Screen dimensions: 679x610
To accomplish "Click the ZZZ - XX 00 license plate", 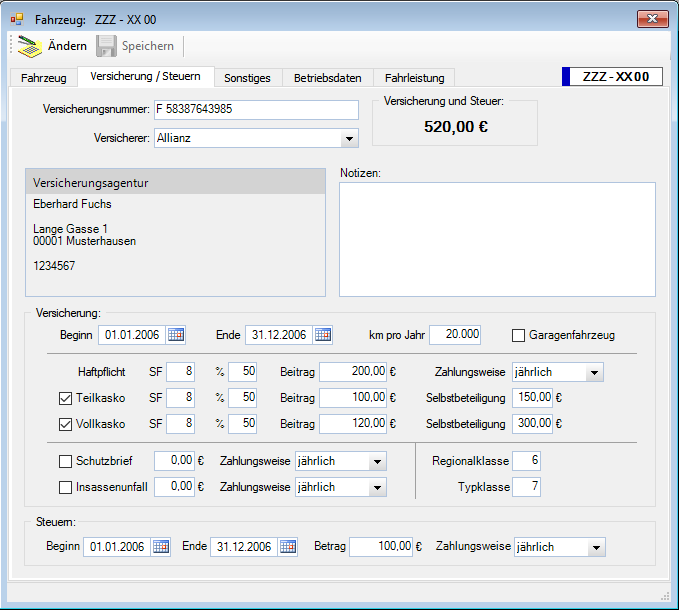I will 612,77.
